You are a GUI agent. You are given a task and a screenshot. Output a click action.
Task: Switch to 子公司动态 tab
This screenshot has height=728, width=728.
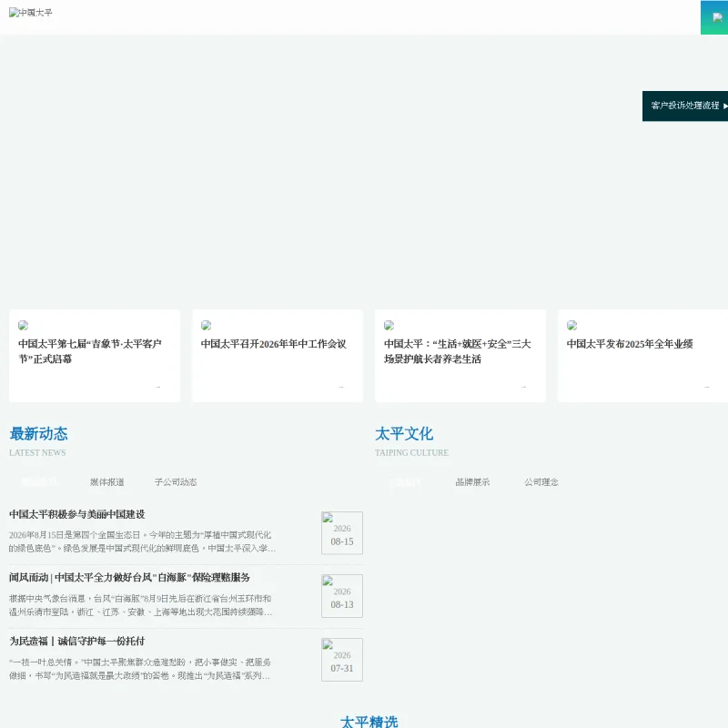coord(176,482)
